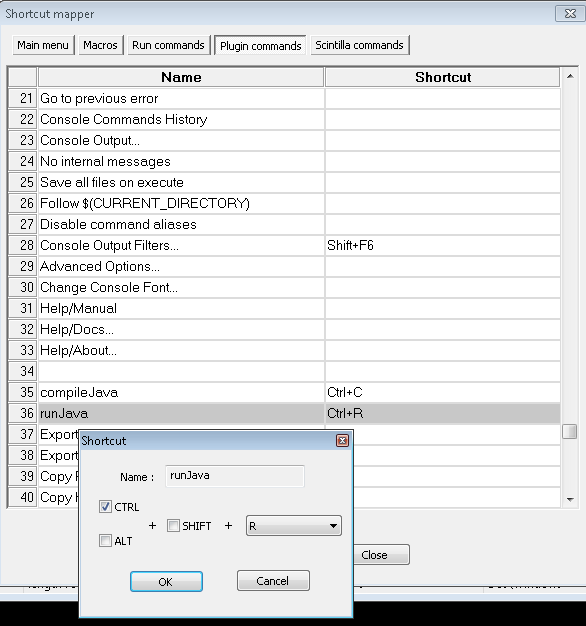Close the Shortcut mapper window
The image size is (586, 626).
[570, 14]
